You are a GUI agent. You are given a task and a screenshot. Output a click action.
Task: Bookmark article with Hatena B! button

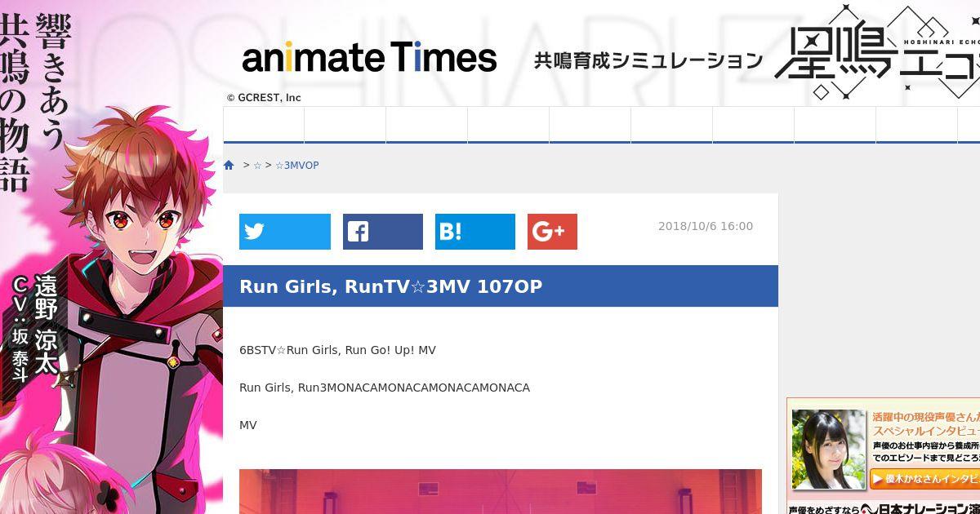click(475, 232)
